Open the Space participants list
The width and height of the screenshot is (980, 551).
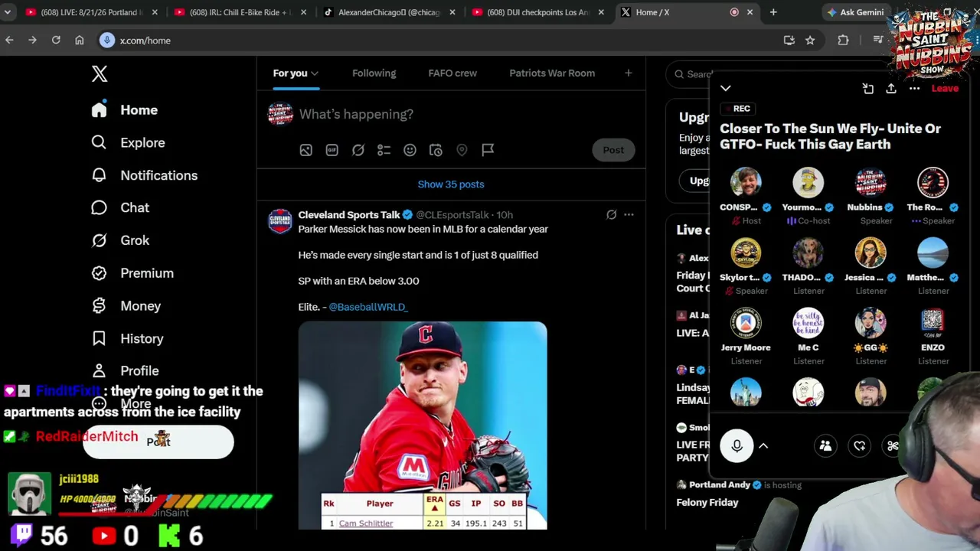click(825, 445)
